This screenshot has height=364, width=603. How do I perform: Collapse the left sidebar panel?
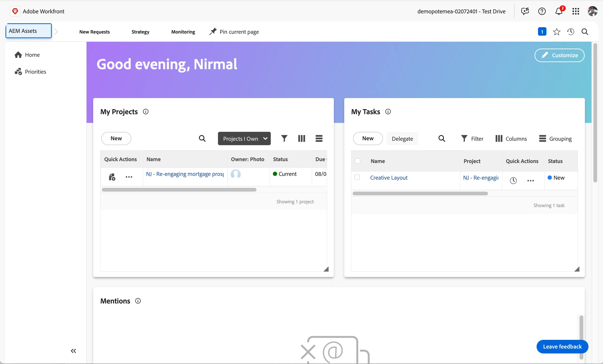(73, 351)
